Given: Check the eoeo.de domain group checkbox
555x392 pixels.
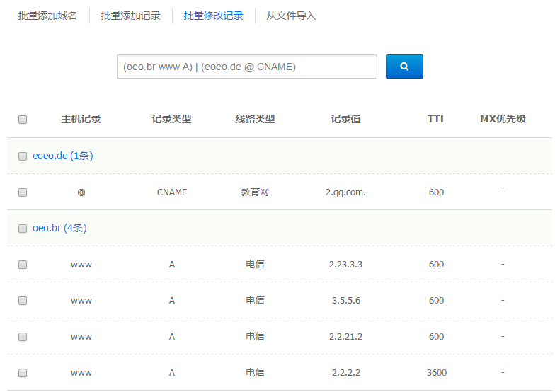Looking at the screenshot, I should [x=23, y=156].
